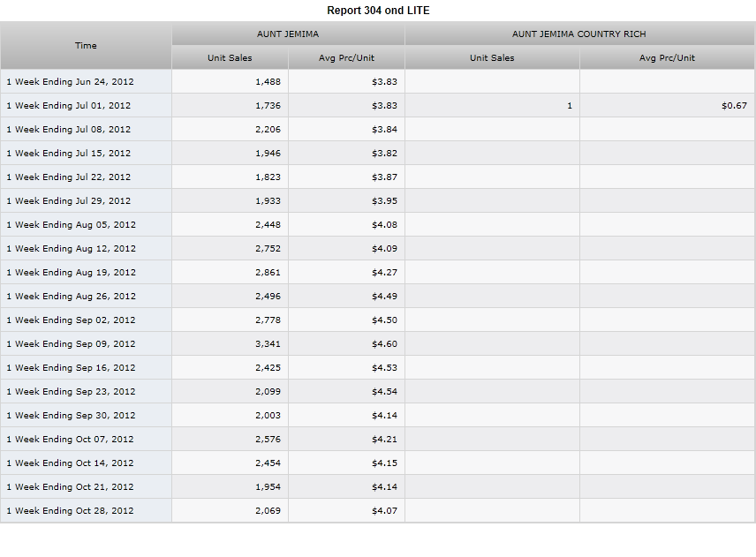This screenshot has width=756, height=557.
Task: Click the report title 'Report 304 ond LITE'
Action: 378,11
